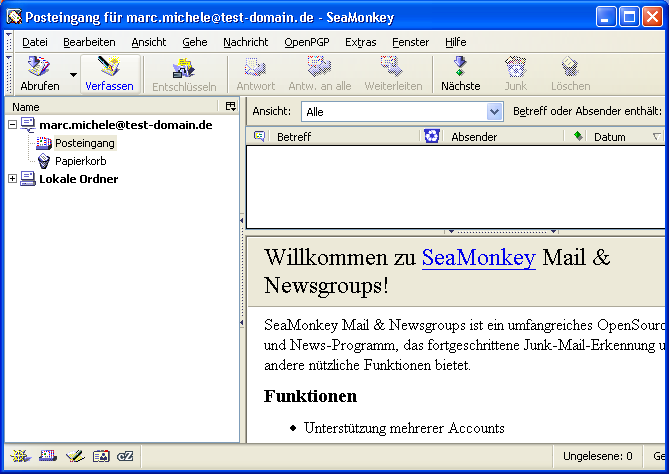Click the green flag column icon
669x474 pixels.
(578, 136)
